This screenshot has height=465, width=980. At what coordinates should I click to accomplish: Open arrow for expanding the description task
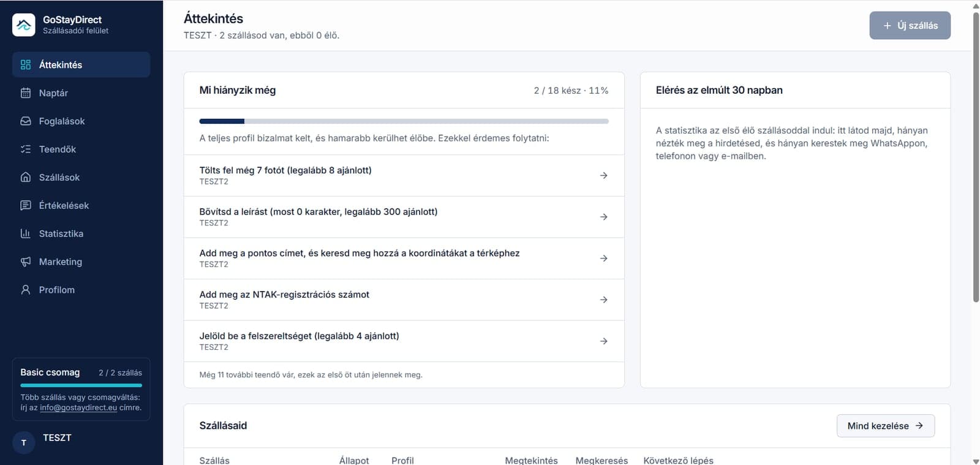coord(604,217)
